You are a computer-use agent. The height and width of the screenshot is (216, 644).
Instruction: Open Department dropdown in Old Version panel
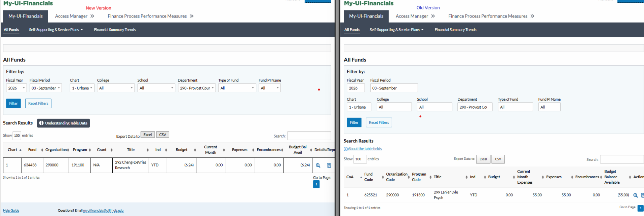pyautogui.click(x=475, y=107)
